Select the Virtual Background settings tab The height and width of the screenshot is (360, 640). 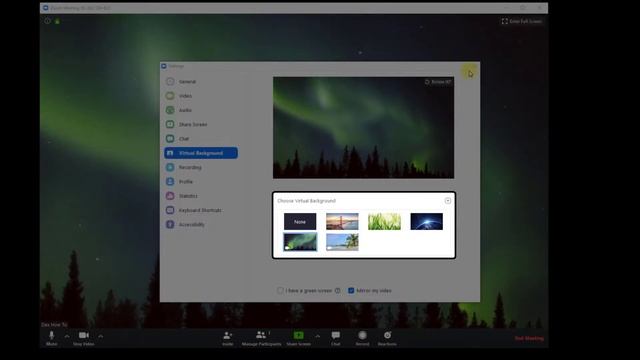(x=201, y=153)
